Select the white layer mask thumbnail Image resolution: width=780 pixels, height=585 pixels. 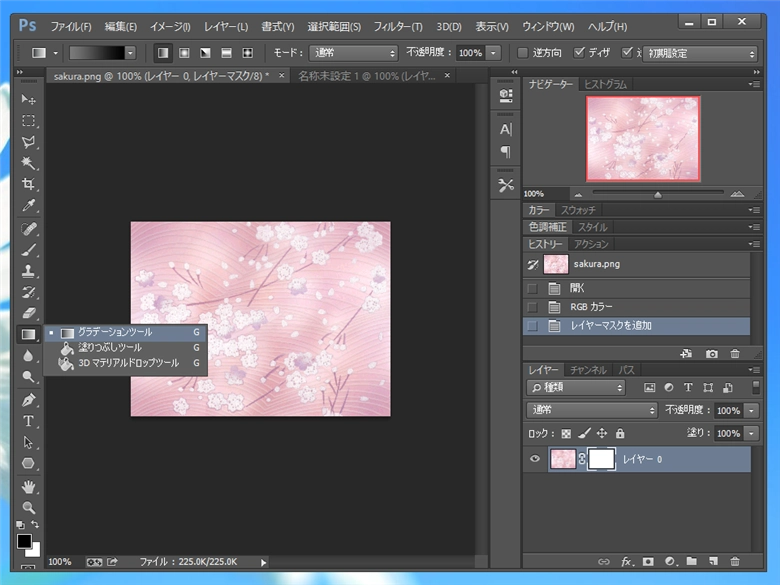(x=601, y=459)
